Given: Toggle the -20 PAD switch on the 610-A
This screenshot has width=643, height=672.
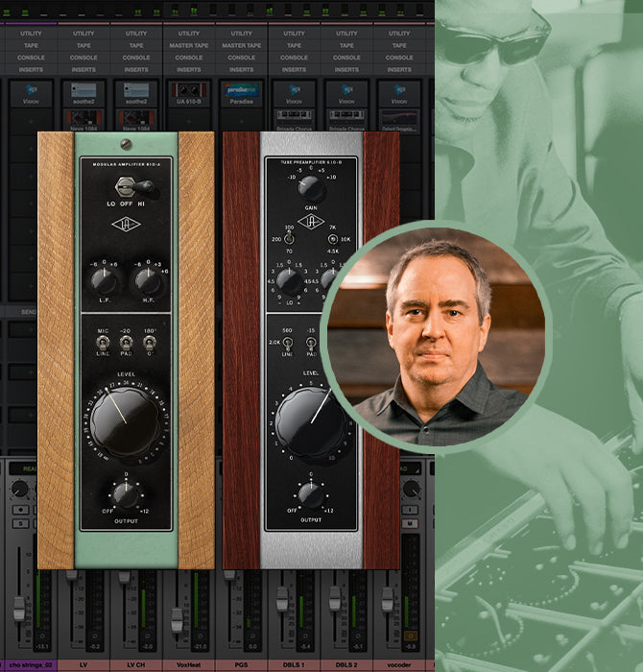Looking at the screenshot, I should [126, 344].
